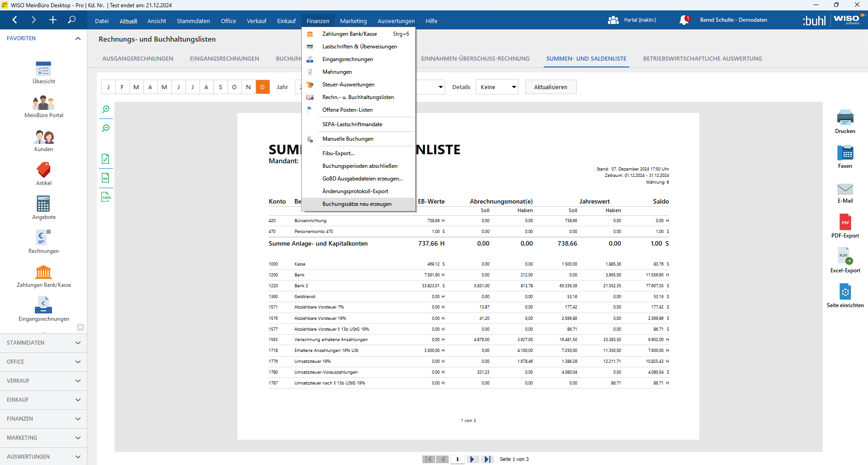This screenshot has width=868, height=465.
Task: Choose Manuelle Buchungen menu entry
Action: coord(358,139)
